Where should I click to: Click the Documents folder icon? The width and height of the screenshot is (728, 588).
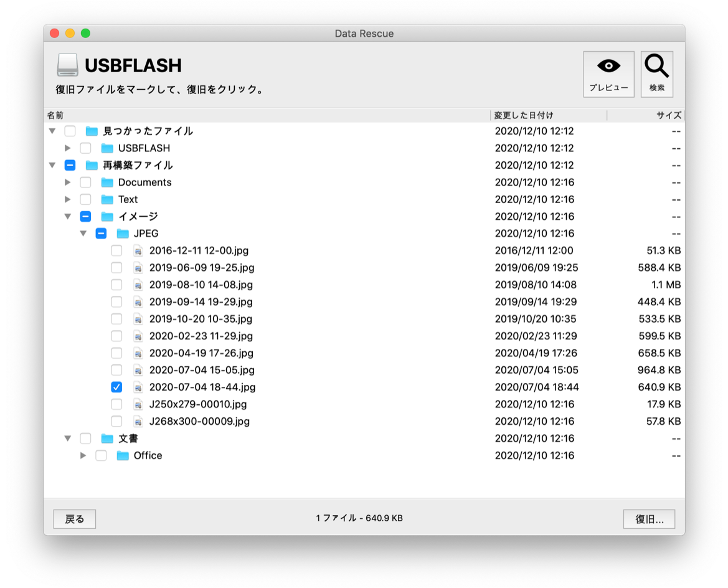(108, 183)
